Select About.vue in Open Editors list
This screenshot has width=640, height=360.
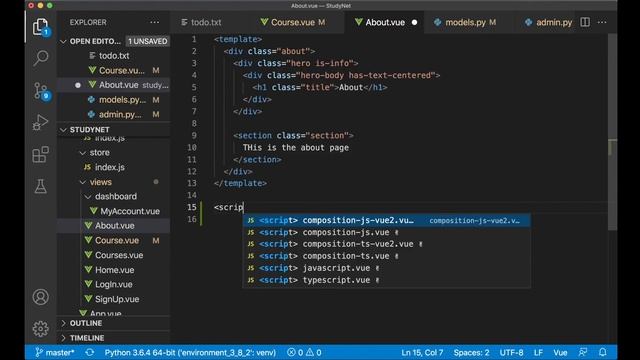(113, 85)
